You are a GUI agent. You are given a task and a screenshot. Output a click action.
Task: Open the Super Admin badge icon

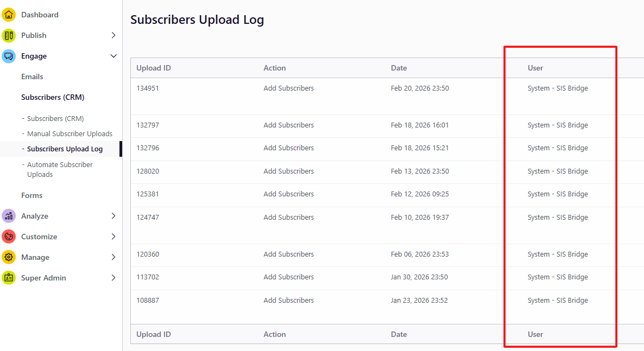point(9,277)
